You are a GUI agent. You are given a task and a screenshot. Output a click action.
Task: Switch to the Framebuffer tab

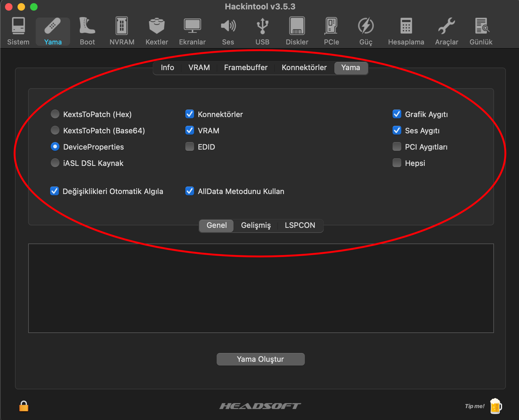click(x=246, y=68)
